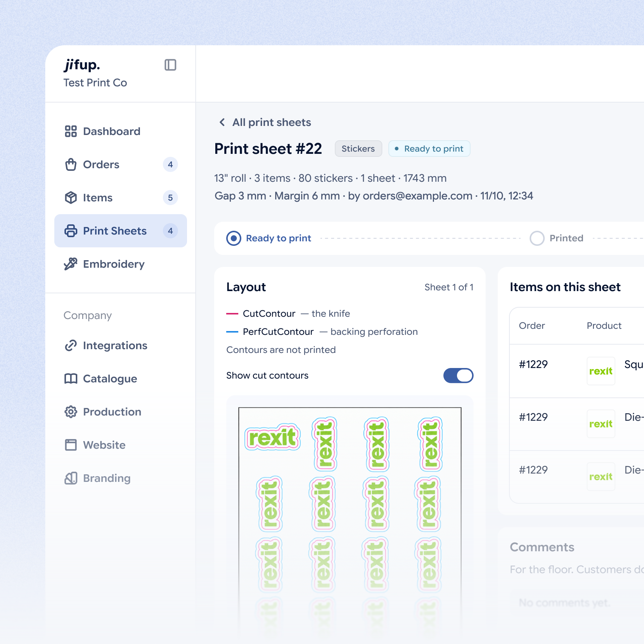Open the first order #1229 rexit thumbnail
Screen dimensions: 644x644
[601, 371]
